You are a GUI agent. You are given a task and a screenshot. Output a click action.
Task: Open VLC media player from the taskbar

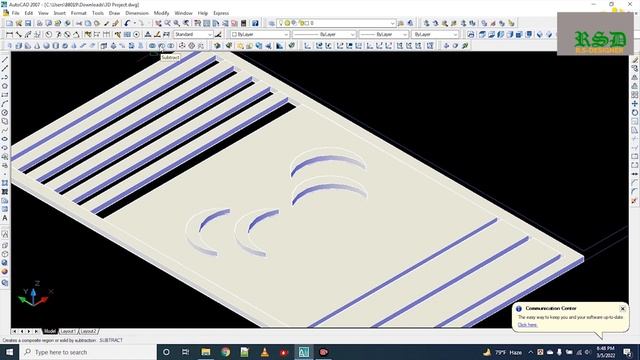point(264,352)
